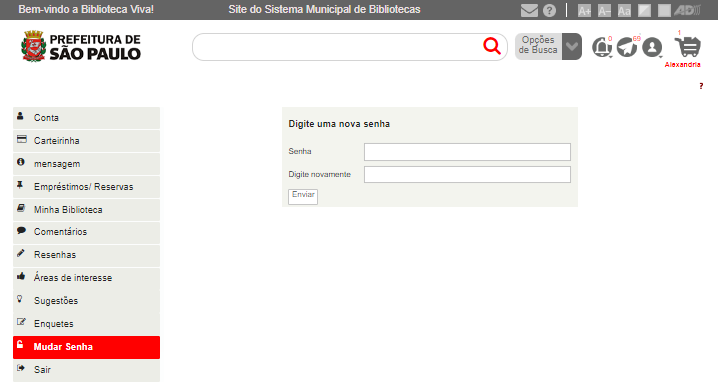The width and height of the screenshot is (718, 386).
Task: Click the small dark red question mark
Action: pyautogui.click(x=701, y=86)
